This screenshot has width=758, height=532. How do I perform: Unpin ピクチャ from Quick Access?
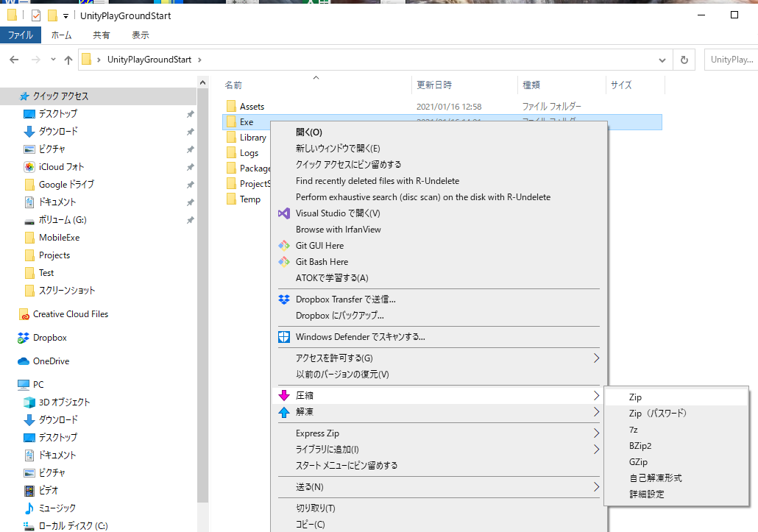coord(190,149)
